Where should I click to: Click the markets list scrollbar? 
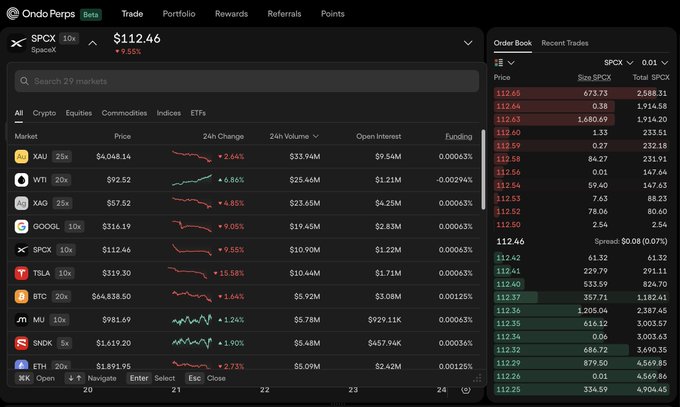tap(483, 169)
